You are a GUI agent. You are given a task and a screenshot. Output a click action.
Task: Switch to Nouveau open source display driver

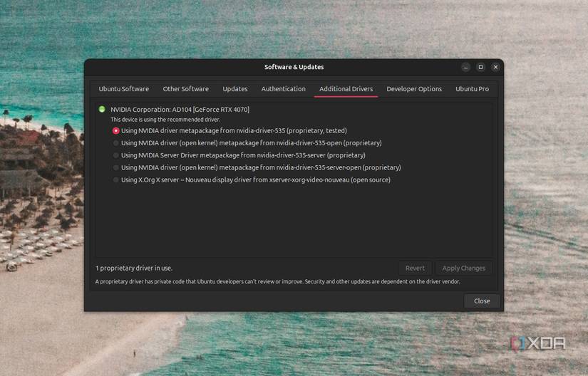point(116,180)
